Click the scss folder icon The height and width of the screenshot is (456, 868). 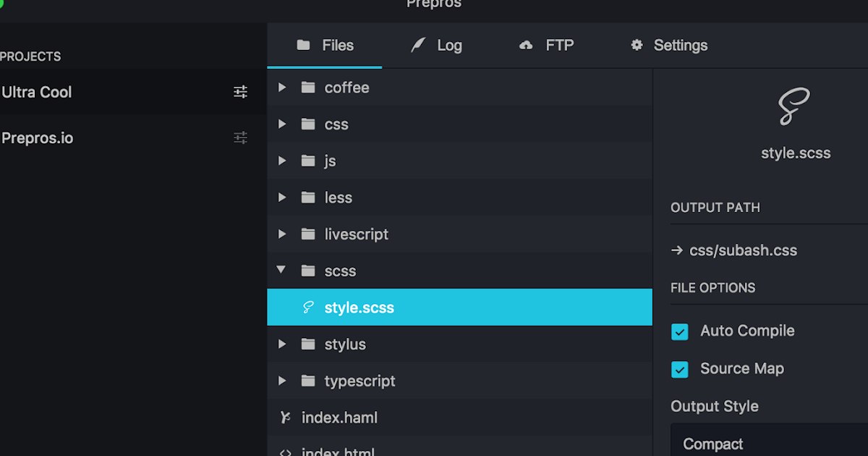tap(308, 271)
